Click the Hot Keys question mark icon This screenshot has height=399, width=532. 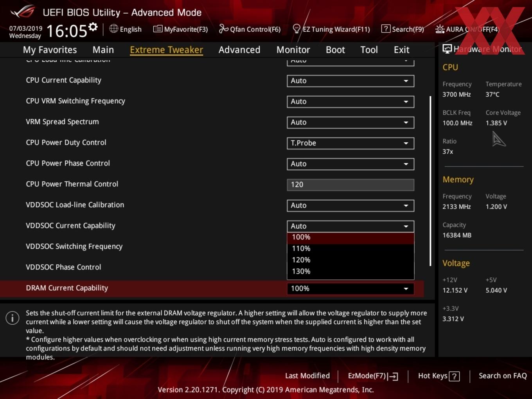[x=454, y=376]
